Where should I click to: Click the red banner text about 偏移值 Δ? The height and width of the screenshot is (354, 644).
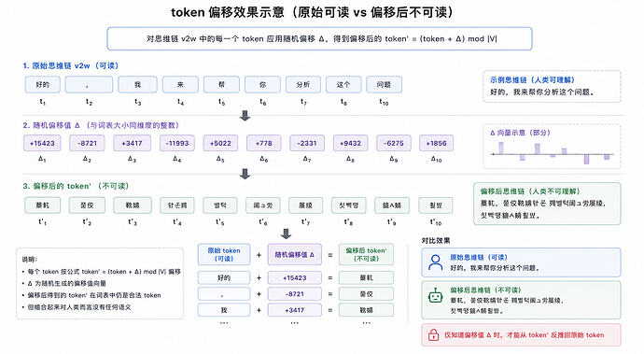[525, 335]
